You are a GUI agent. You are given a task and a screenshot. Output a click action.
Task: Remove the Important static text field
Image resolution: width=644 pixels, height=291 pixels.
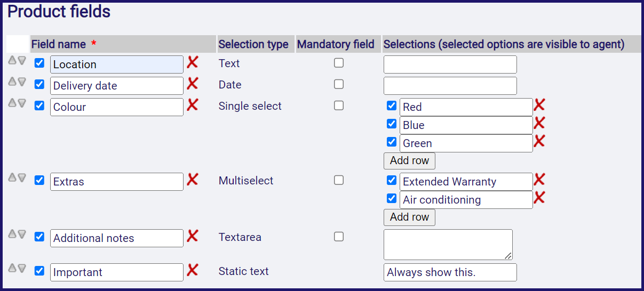(x=193, y=270)
